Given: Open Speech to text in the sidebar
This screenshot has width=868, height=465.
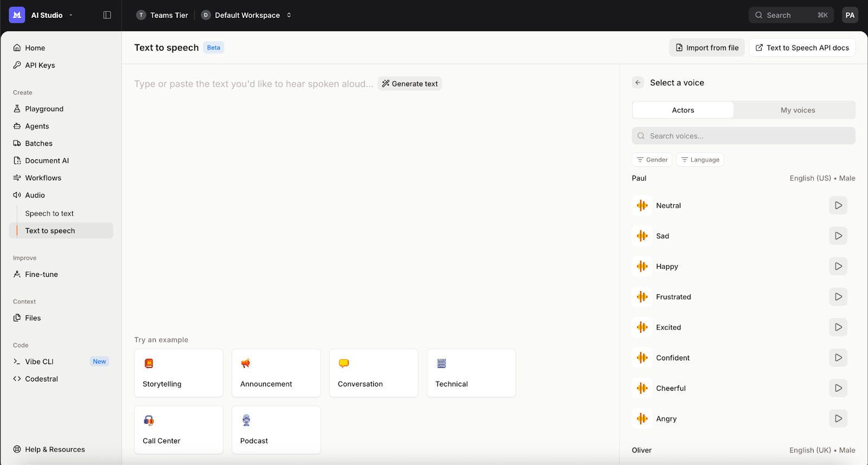Looking at the screenshot, I should [49, 214].
